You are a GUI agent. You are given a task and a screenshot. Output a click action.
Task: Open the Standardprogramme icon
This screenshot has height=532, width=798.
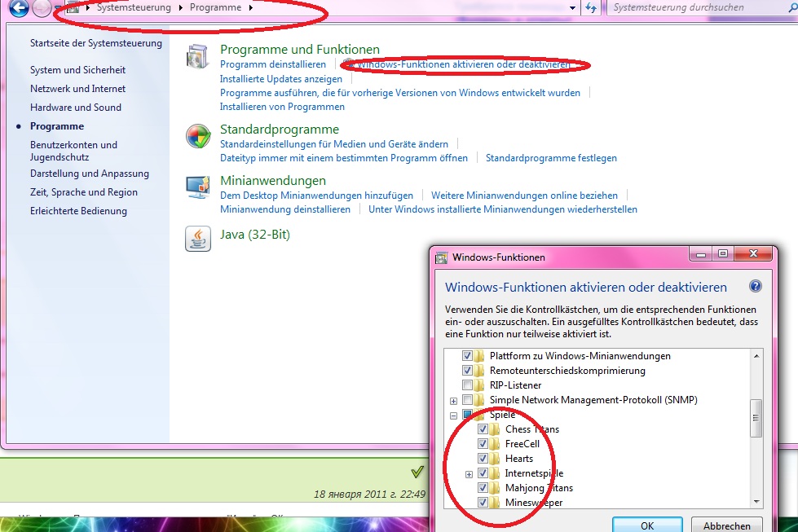[x=198, y=137]
